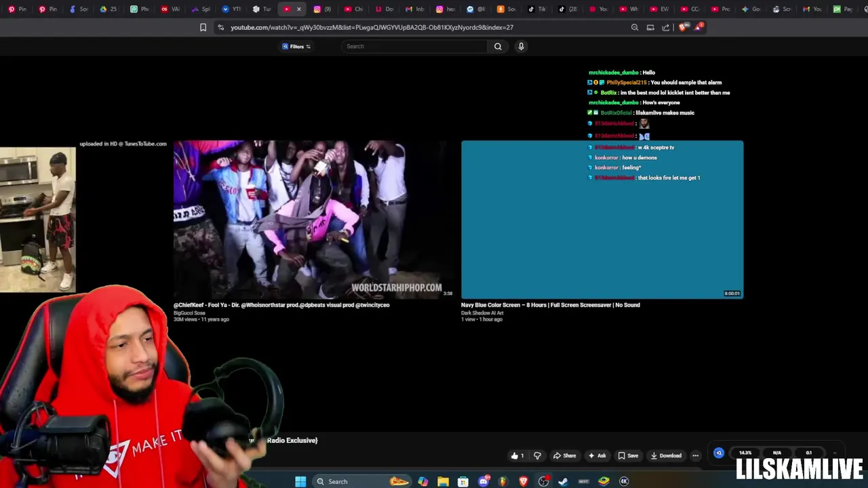Click the pizza icon in taskbar search
Screen dimensions: 868x488
[x=399, y=481]
